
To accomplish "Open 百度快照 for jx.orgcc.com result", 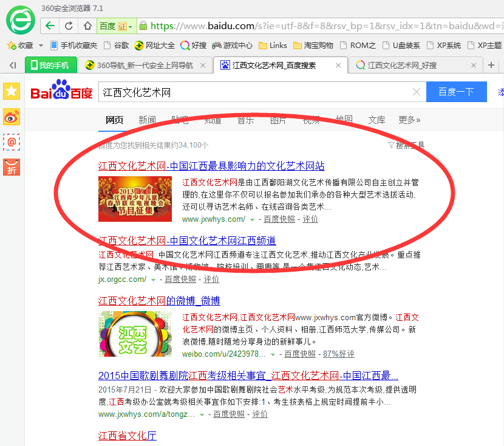I will point(180,280).
